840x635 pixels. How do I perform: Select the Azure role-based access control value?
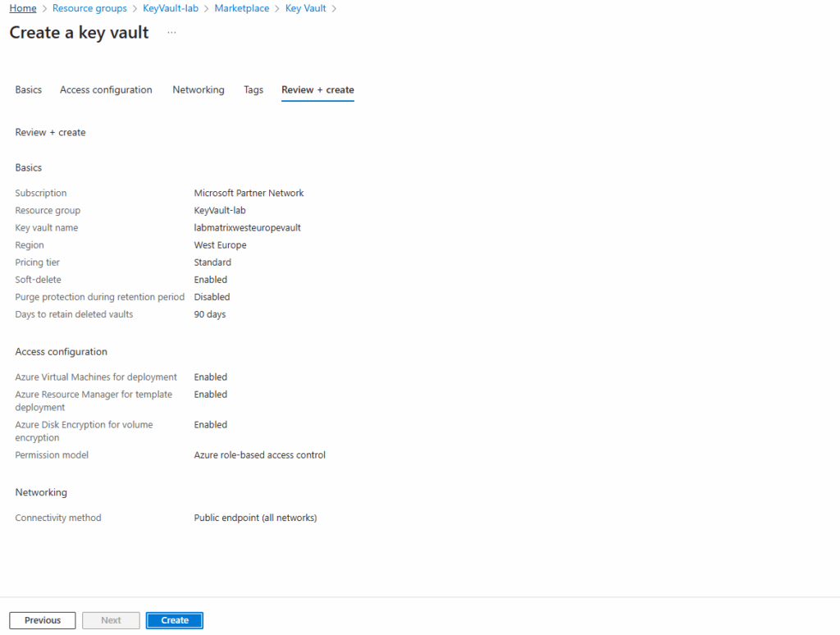tap(259, 455)
